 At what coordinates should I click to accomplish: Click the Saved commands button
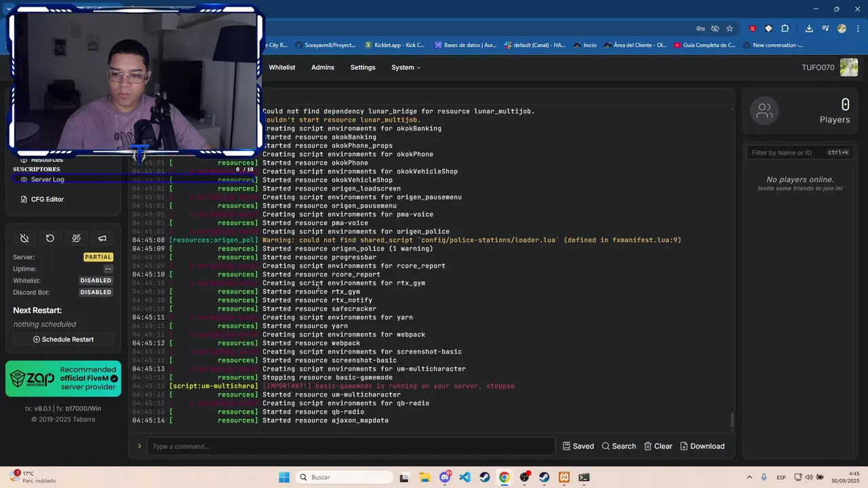pyautogui.click(x=578, y=446)
